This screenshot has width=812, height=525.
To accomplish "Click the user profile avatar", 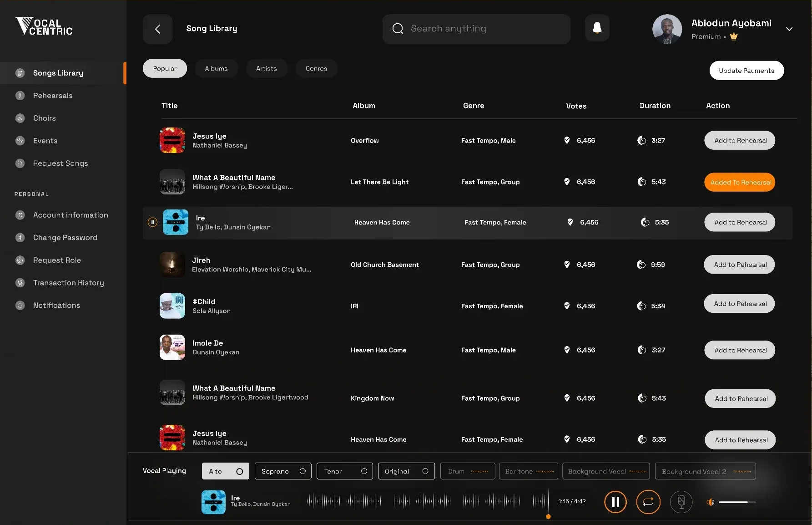I will pyautogui.click(x=667, y=29).
